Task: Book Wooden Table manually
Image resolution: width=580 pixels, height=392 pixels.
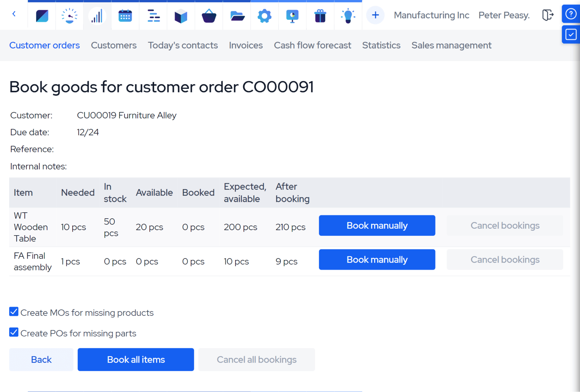Action: (377, 225)
